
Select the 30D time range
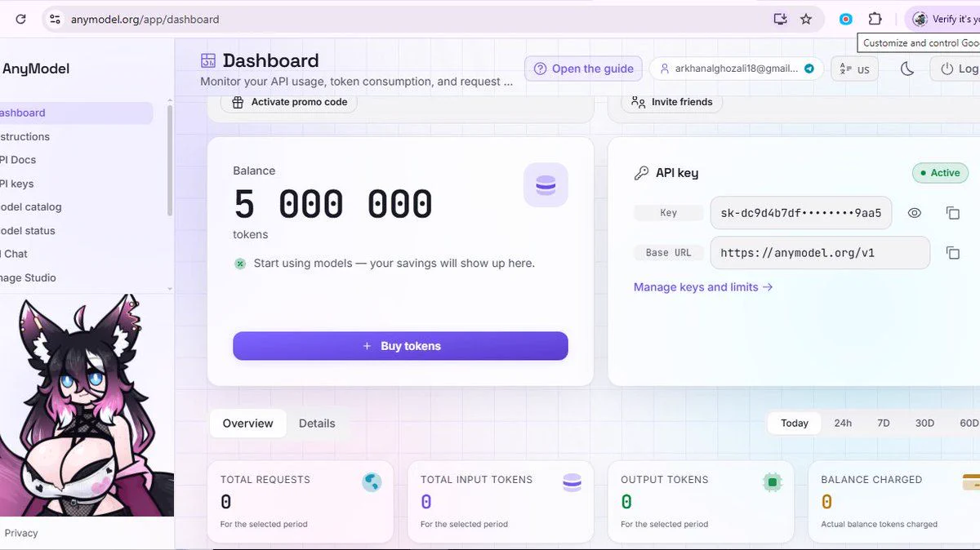[x=924, y=423]
